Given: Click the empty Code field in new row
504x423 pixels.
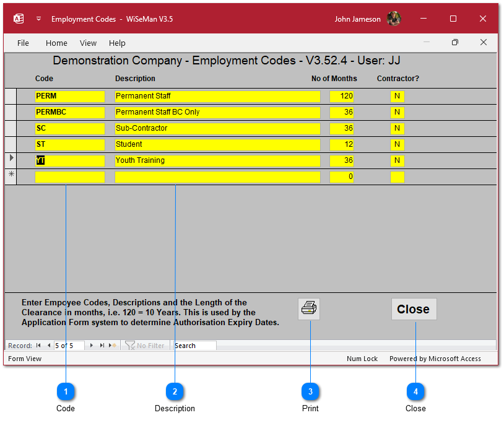Looking at the screenshot, I should pyautogui.click(x=70, y=177).
